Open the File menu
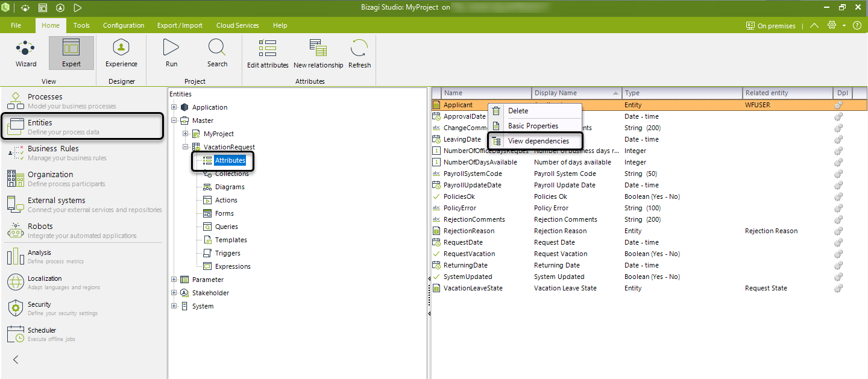The width and height of the screenshot is (868, 379). (x=16, y=25)
